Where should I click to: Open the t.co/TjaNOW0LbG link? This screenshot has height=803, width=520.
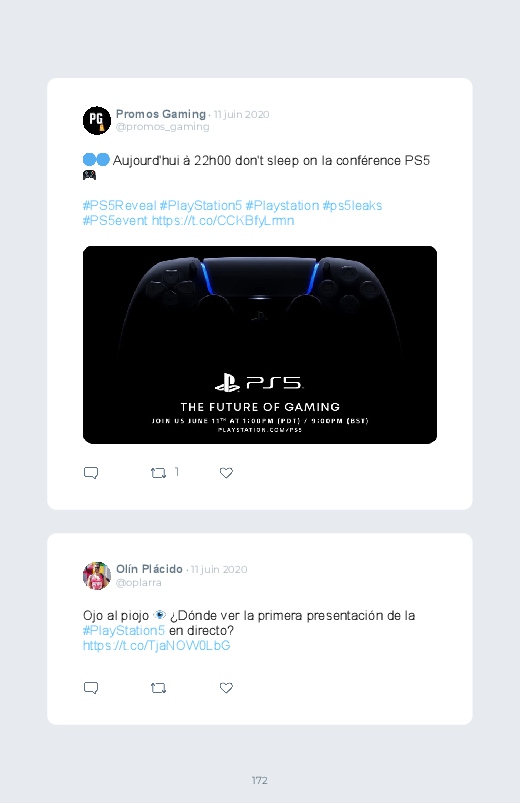[156, 645]
